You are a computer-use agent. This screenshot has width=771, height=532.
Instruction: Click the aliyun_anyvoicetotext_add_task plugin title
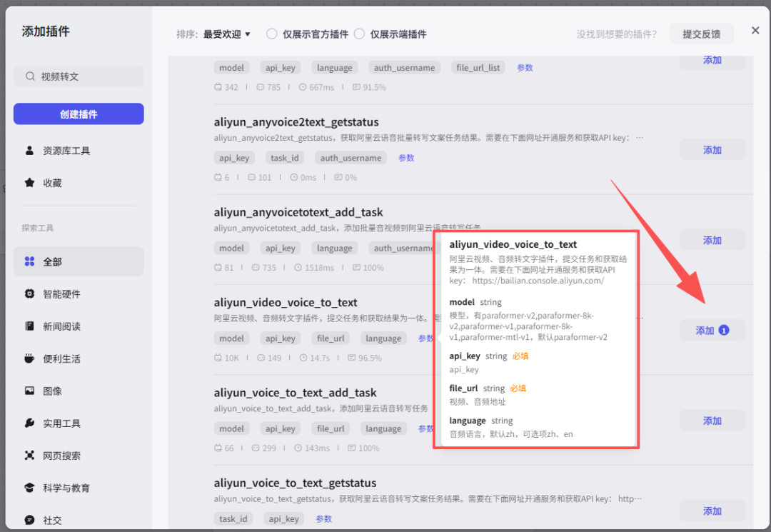(298, 212)
